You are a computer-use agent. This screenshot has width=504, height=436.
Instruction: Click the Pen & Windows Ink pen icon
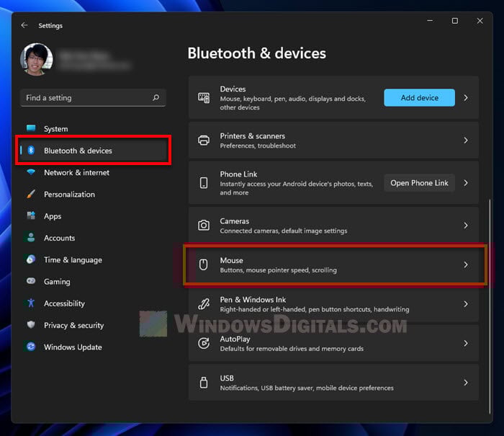click(204, 303)
